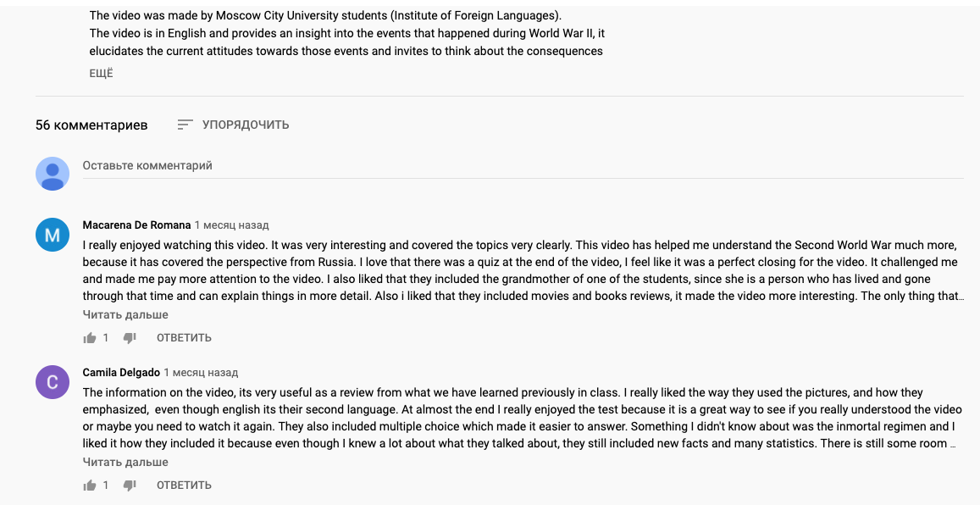Click your blue user avatar

coord(53,174)
